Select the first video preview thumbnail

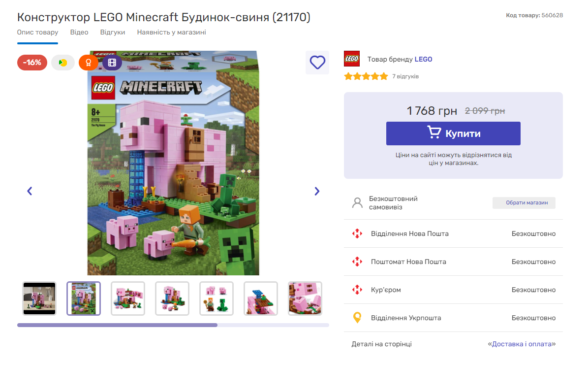39,299
